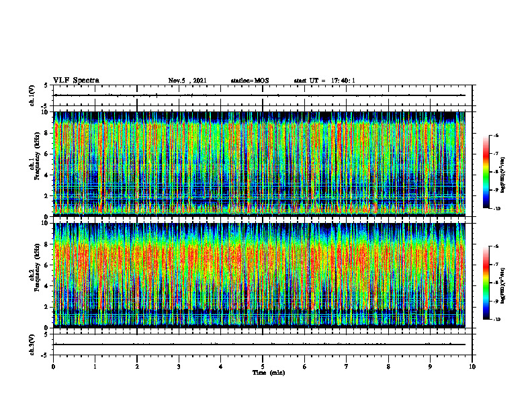
Task: Click the ch.2 spectrogram plot area
Action: [x=259, y=275]
